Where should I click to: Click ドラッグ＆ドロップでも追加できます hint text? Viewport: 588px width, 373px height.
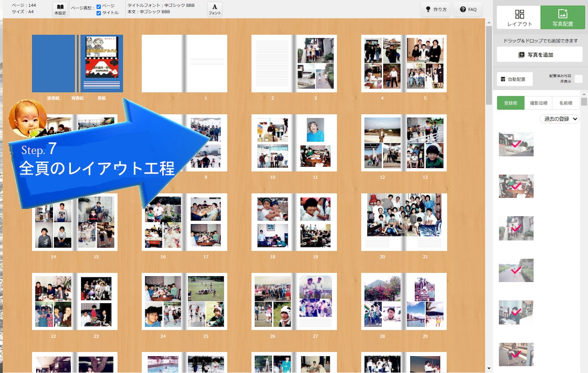540,40
